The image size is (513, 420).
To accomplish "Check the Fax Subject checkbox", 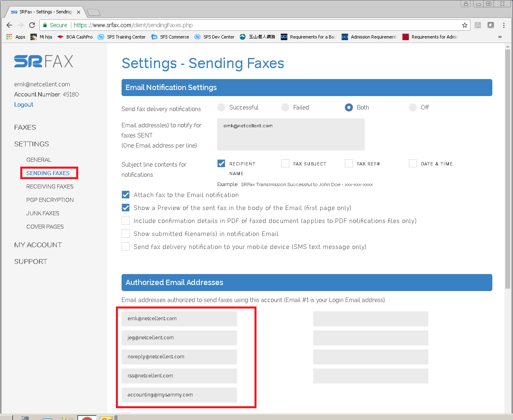I will (285, 163).
